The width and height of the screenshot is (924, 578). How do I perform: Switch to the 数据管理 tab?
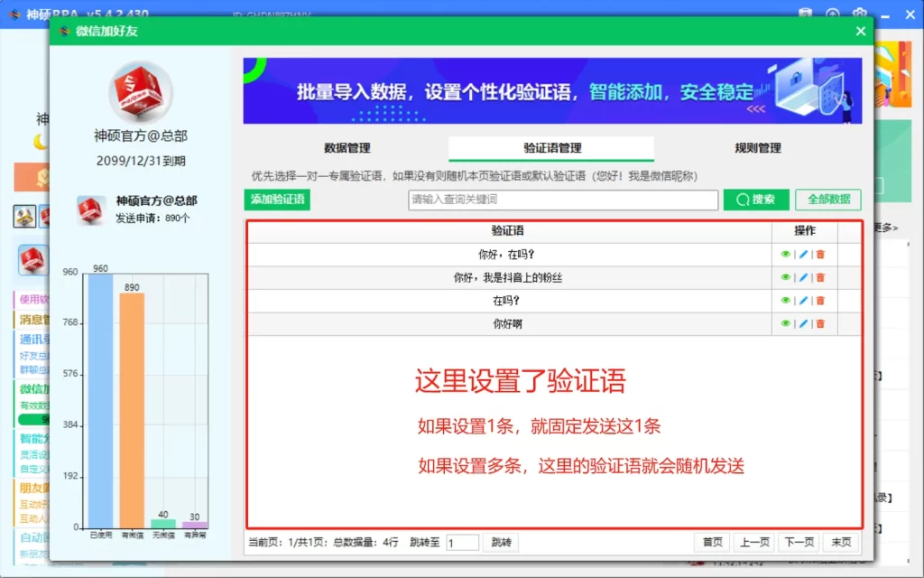point(345,147)
